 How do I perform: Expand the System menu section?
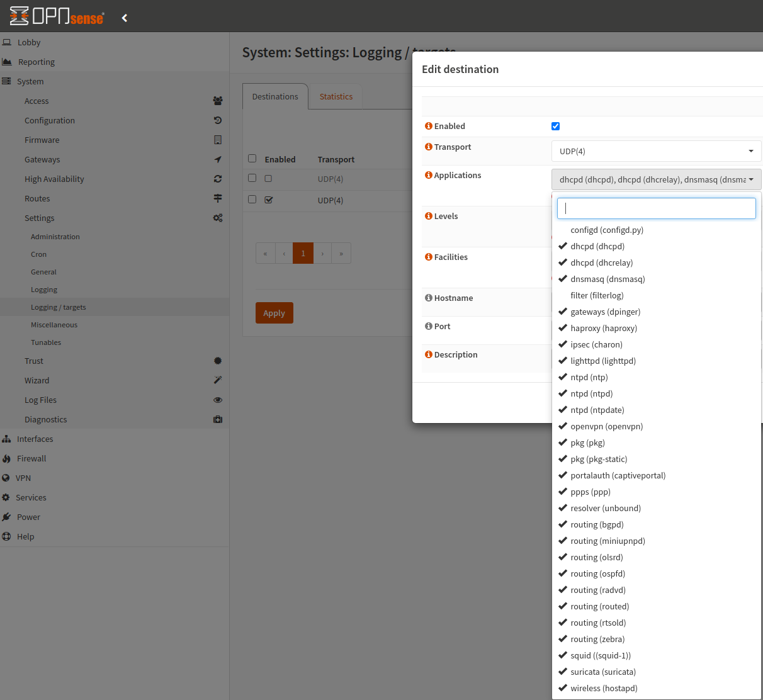click(x=30, y=81)
